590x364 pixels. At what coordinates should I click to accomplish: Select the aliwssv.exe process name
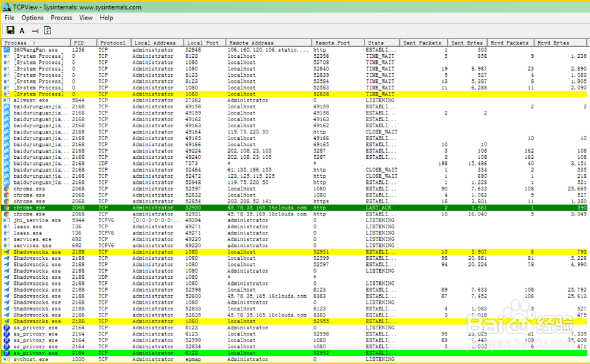(x=30, y=100)
